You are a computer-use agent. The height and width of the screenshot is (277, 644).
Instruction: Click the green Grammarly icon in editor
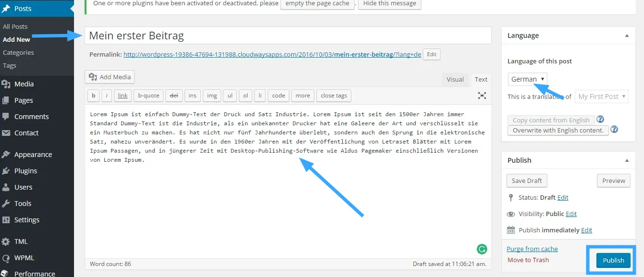click(x=482, y=249)
